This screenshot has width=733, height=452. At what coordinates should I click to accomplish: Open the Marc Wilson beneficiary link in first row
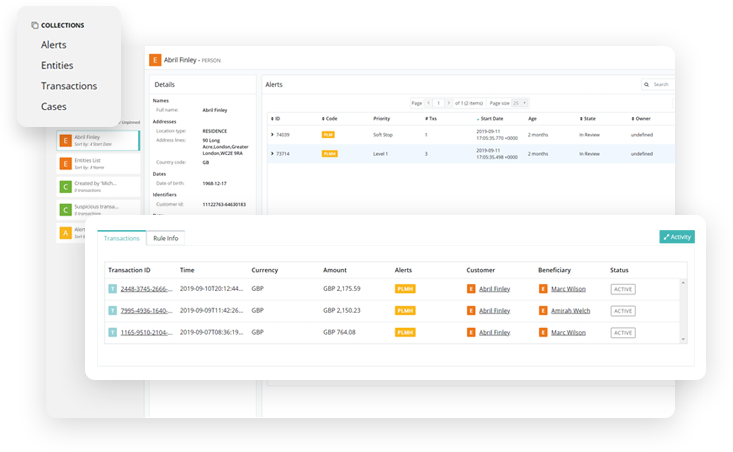coord(568,289)
